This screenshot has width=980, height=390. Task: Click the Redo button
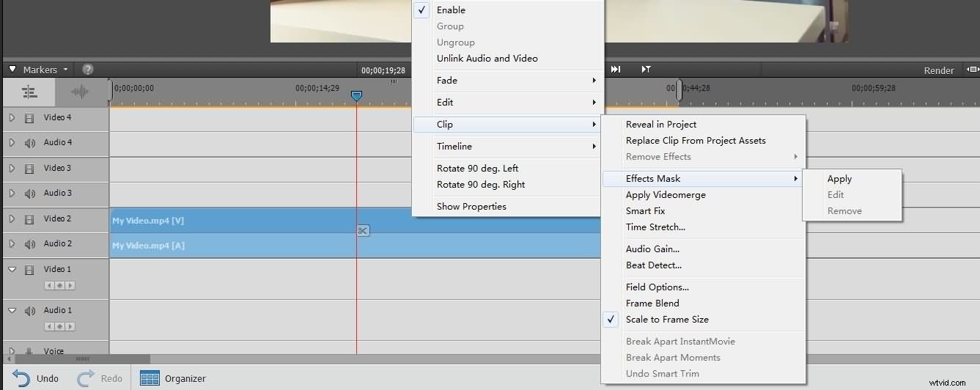click(100, 378)
